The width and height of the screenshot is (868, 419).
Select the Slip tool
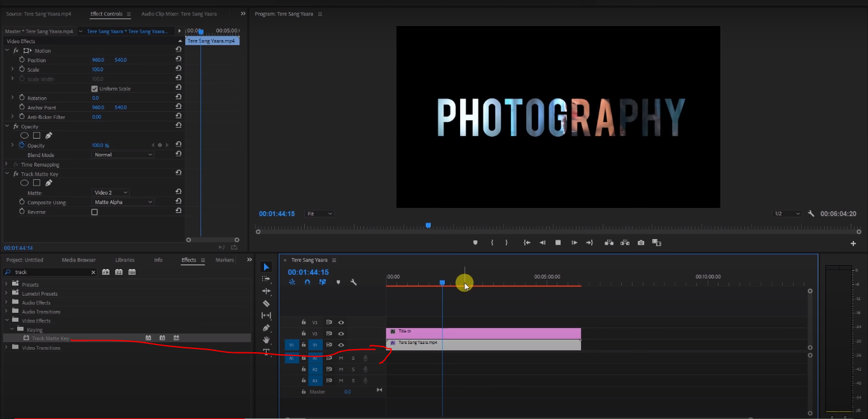tap(266, 315)
